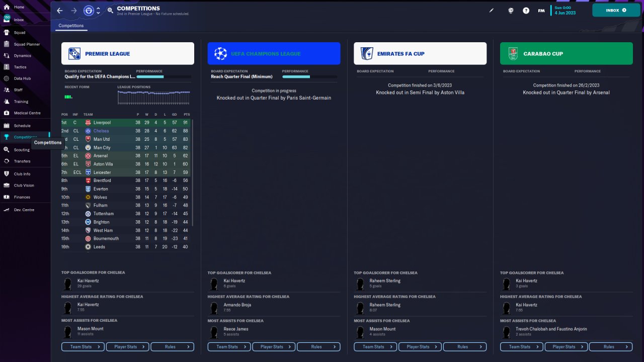Open the Data Hub
Screen dimensions: 644x362
pyautogui.click(x=22, y=78)
